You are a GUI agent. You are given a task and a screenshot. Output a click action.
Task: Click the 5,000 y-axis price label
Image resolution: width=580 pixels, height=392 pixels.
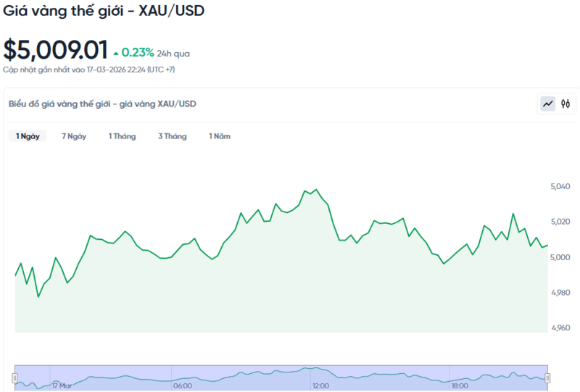coord(561,257)
